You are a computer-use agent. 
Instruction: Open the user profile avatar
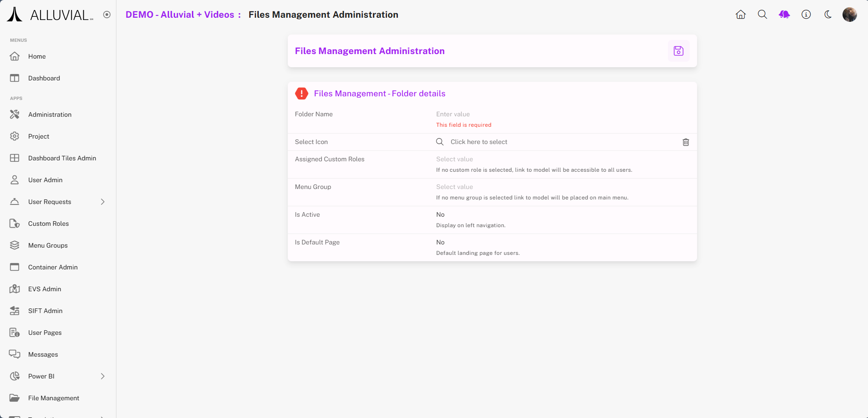(849, 15)
